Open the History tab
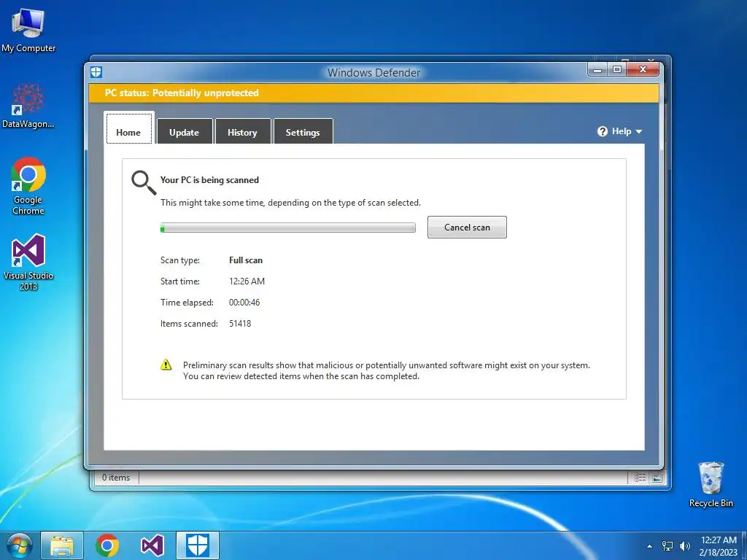 242,131
